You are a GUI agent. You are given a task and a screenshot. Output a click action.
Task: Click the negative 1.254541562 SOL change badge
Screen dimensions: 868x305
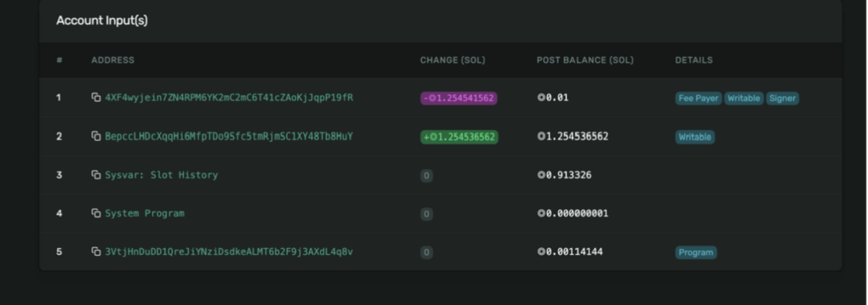pyautogui.click(x=458, y=98)
